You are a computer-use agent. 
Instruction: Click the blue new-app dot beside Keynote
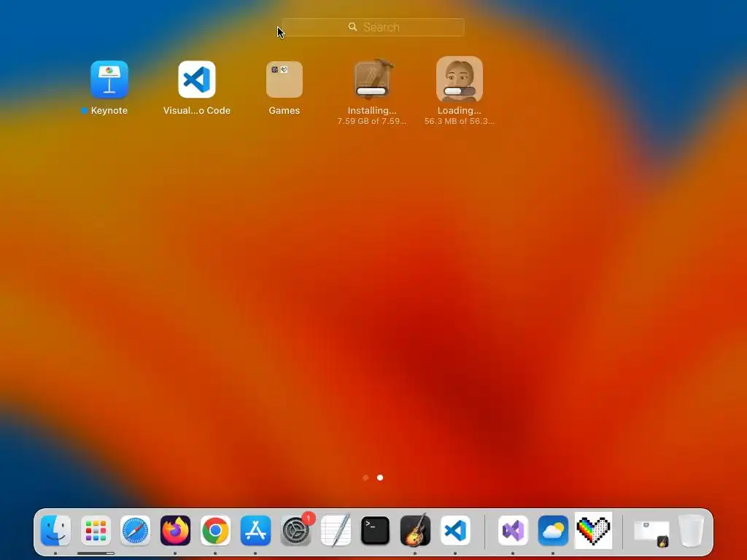[85, 111]
